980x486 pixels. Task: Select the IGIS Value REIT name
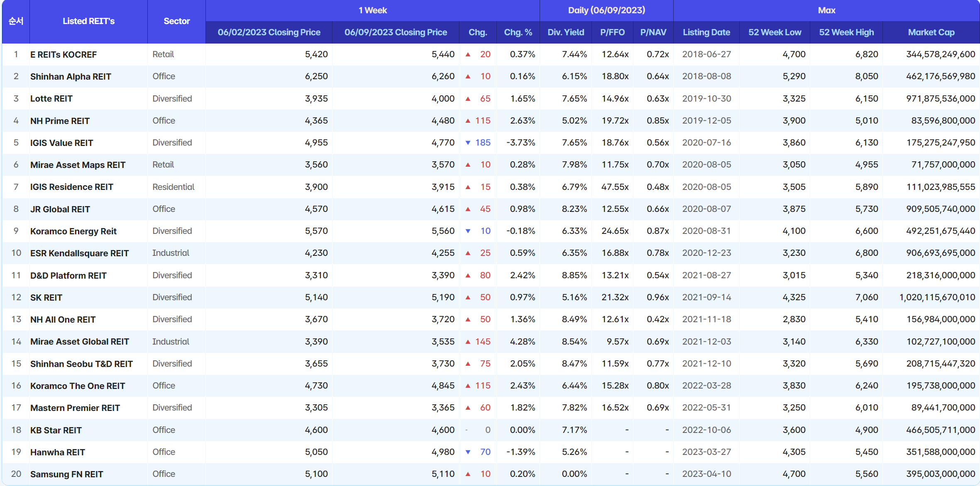(x=61, y=143)
